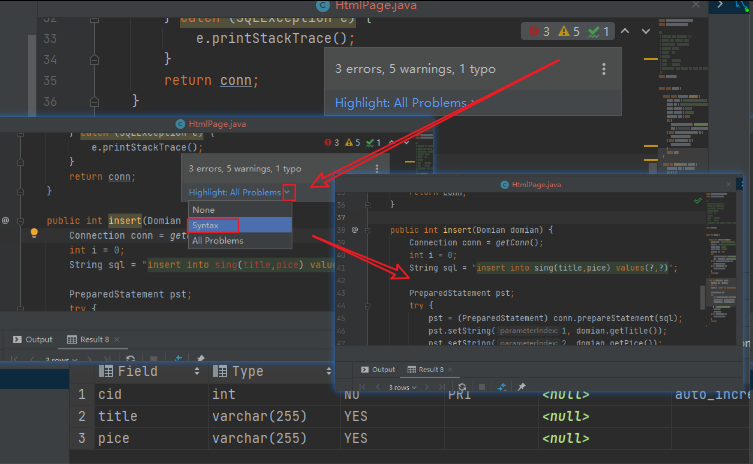Screen dimensions: 753x464
Task: Toggle fold at 'public int insert' in middle editor
Action: click(21, 221)
